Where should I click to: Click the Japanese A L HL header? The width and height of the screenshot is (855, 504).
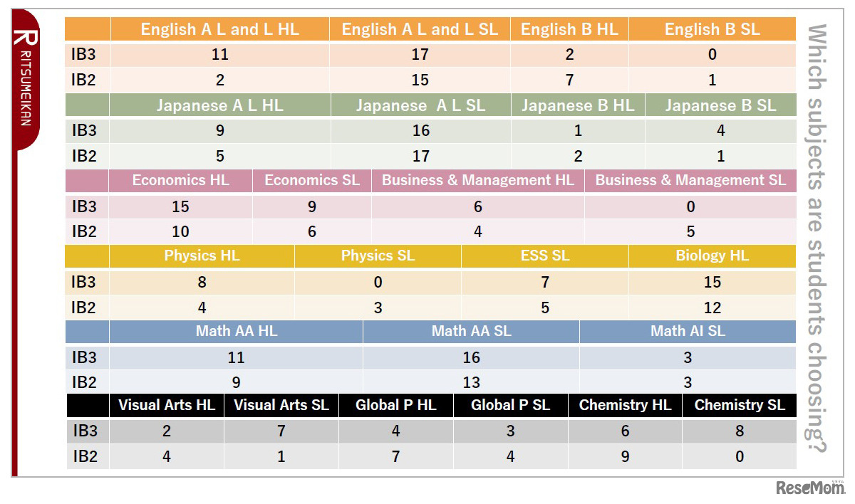click(x=219, y=105)
